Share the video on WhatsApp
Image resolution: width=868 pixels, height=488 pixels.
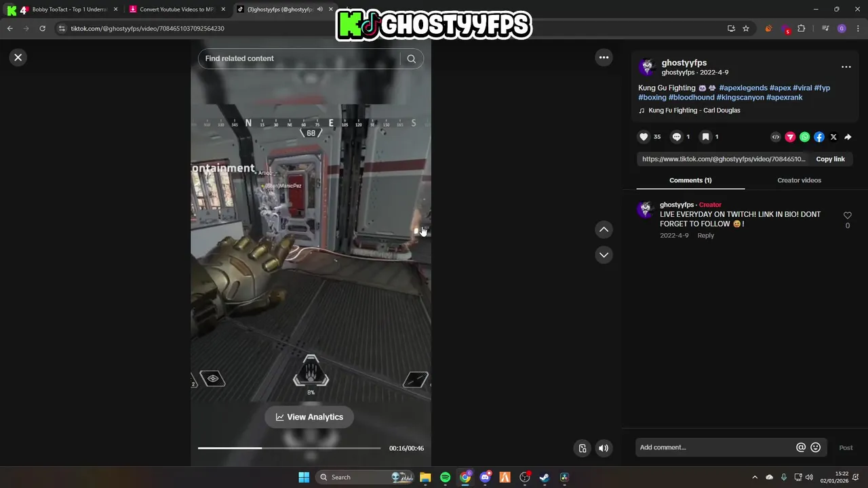coord(804,137)
